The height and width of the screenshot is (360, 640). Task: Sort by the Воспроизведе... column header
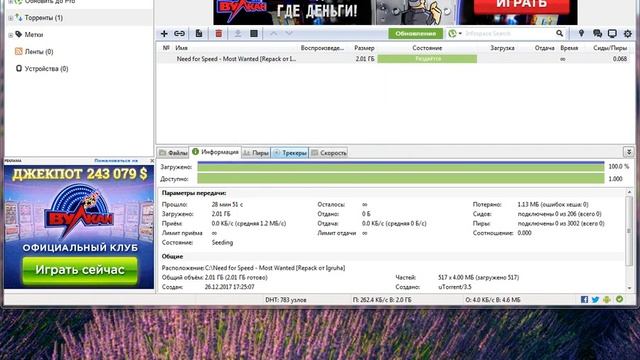coord(322,48)
